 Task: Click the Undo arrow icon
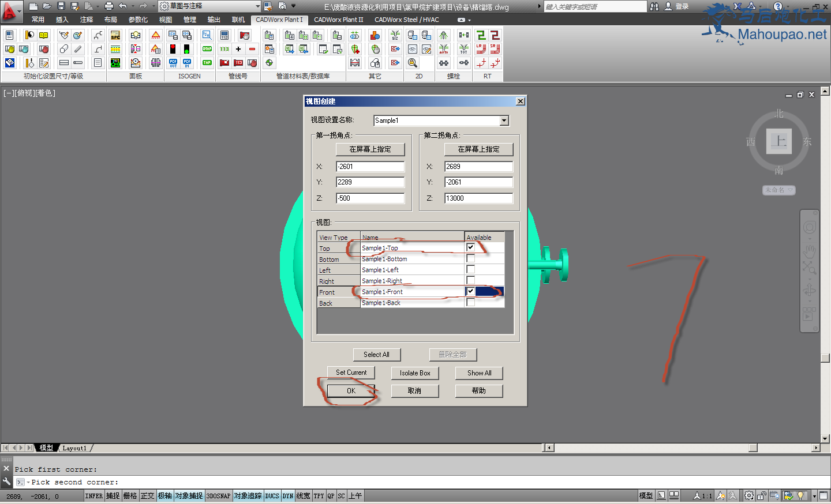[122, 6]
